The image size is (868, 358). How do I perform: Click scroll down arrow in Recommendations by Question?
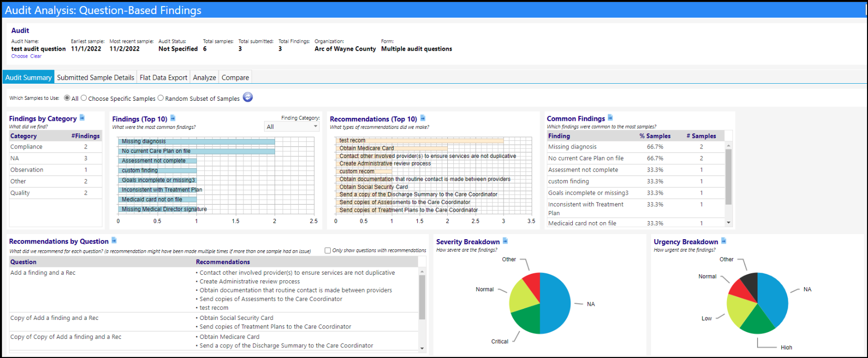[x=422, y=348]
